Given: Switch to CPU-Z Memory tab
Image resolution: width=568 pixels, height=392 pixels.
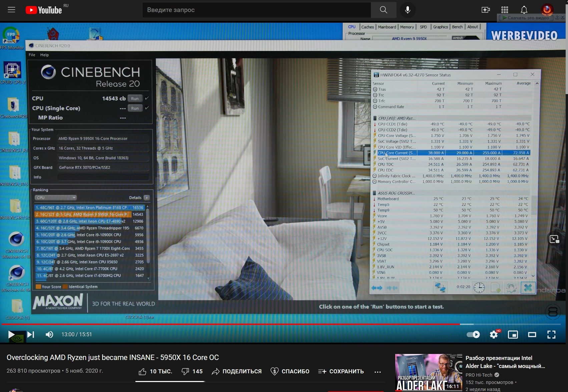Looking at the screenshot, I should 407,27.
